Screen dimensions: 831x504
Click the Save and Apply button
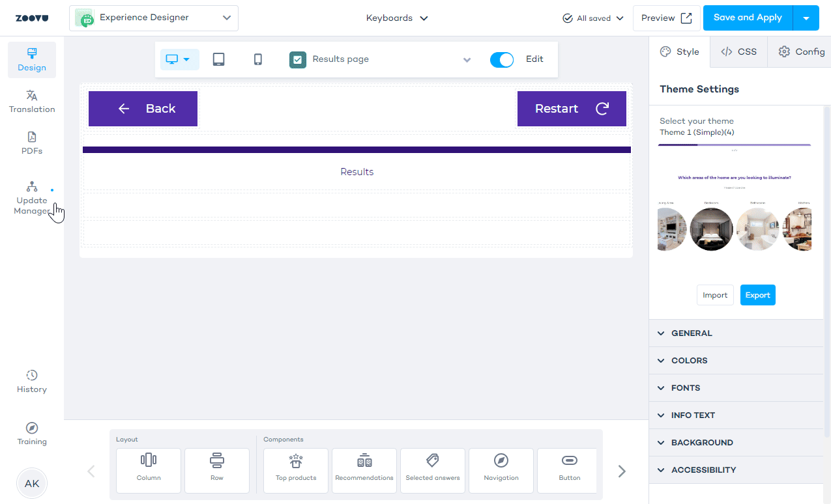(748, 18)
